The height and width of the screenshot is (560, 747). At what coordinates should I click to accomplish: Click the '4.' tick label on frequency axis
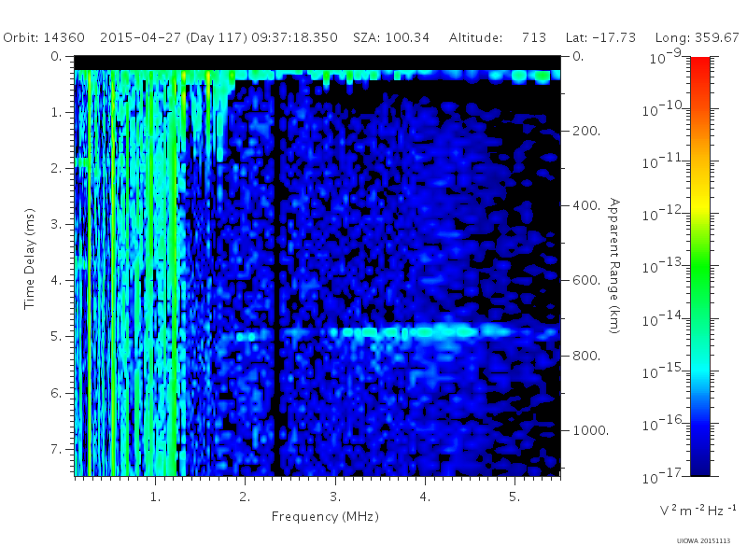tap(425, 497)
